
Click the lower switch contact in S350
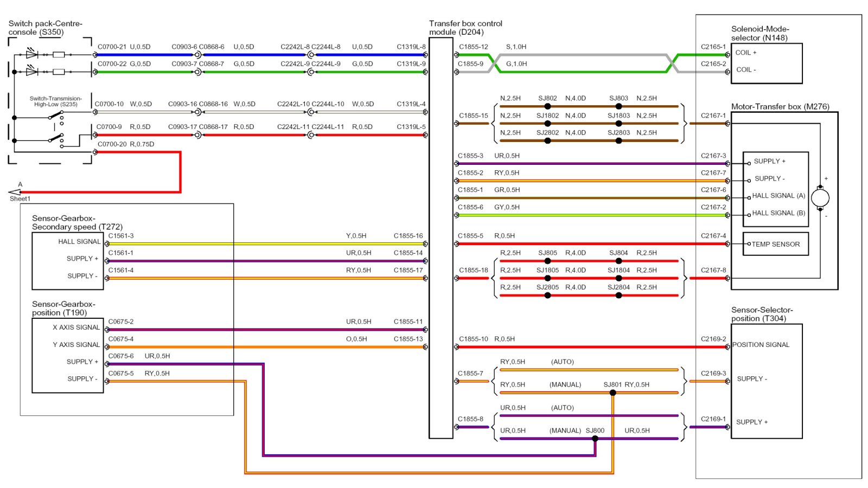tap(55, 139)
